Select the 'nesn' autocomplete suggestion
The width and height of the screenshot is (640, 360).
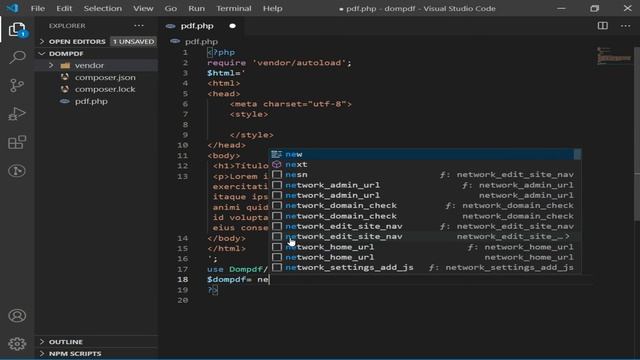pos(424,175)
